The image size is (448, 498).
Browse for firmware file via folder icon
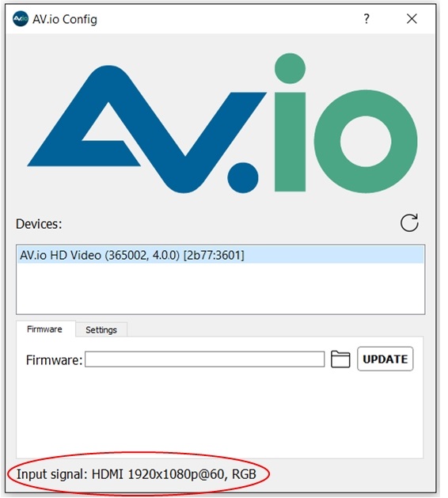340,359
